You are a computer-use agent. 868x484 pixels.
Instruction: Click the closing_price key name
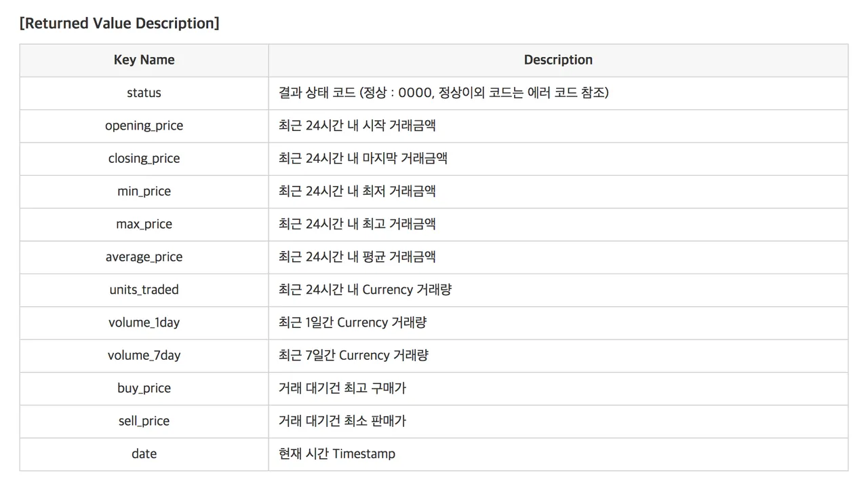(x=144, y=159)
